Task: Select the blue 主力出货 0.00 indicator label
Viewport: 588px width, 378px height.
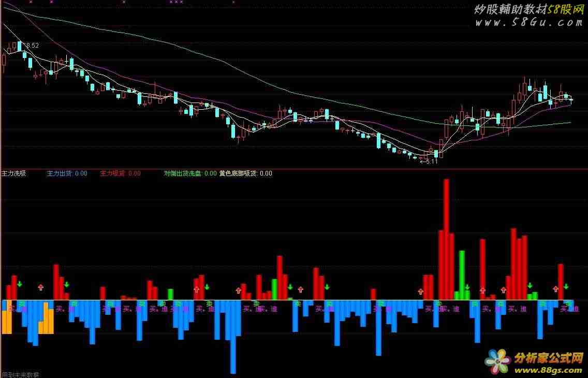Action: (67, 173)
